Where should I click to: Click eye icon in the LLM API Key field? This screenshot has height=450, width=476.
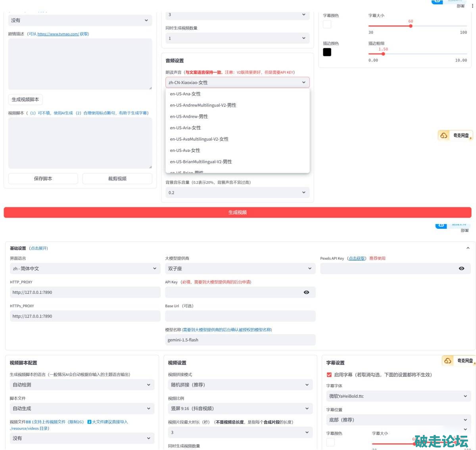pos(306,292)
